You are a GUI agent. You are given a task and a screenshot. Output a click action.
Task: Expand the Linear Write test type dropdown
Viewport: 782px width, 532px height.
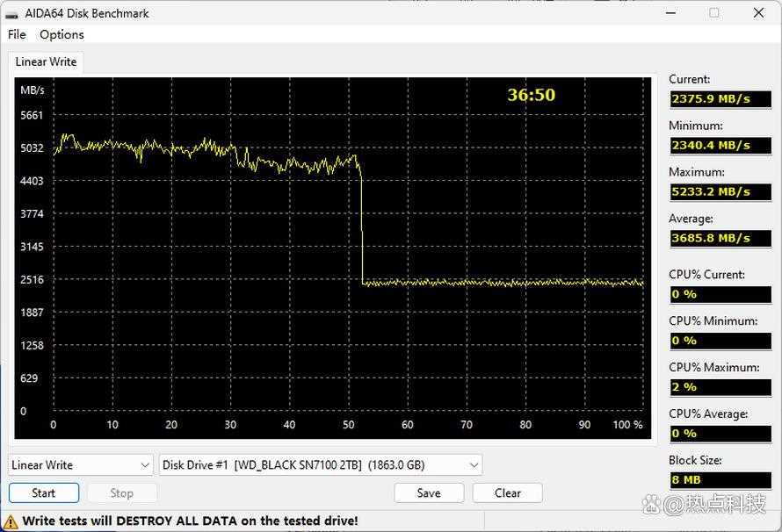pyautogui.click(x=81, y=464)
